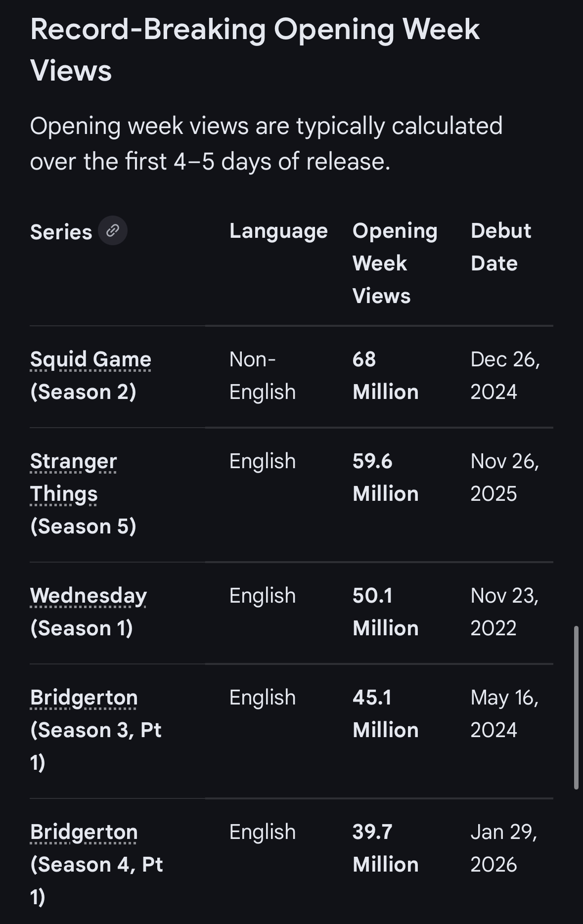Screen dimensions: 583x924
Task: Open the Squid Game link
Action: [90, 359]
